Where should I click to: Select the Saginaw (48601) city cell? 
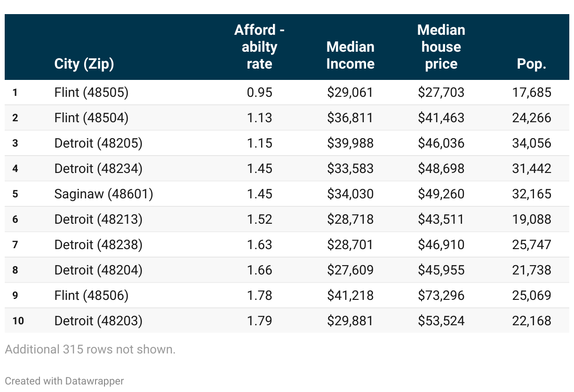104,194
